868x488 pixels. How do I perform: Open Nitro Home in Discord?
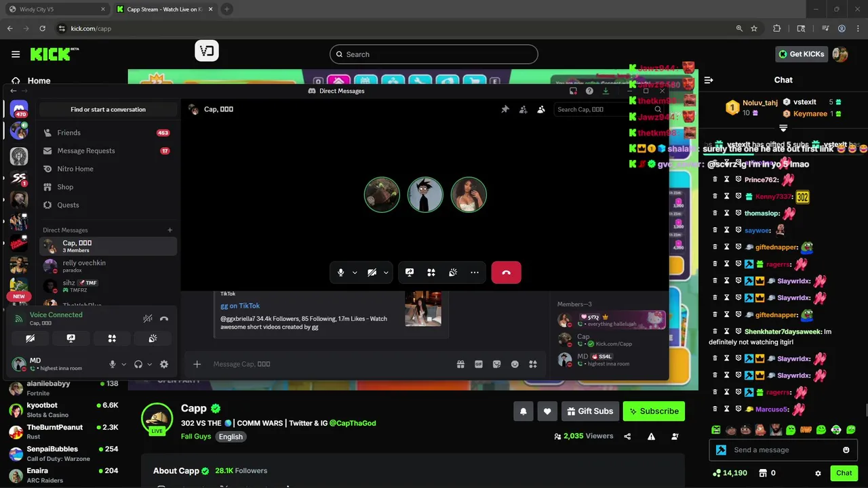tap(108, 169)
